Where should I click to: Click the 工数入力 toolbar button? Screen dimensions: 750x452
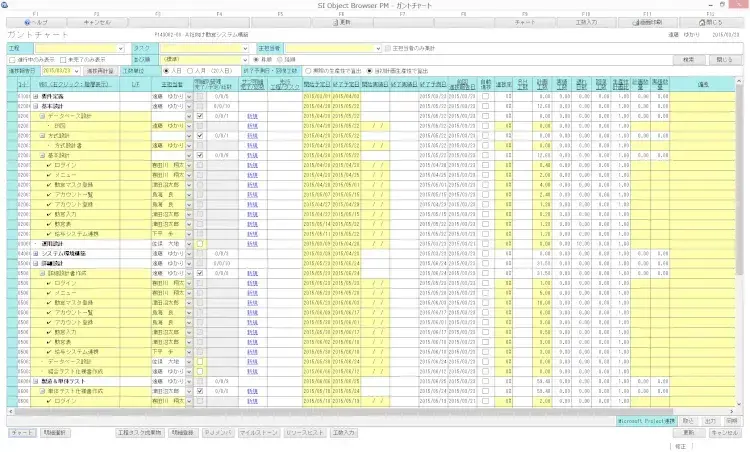point(587,20)
